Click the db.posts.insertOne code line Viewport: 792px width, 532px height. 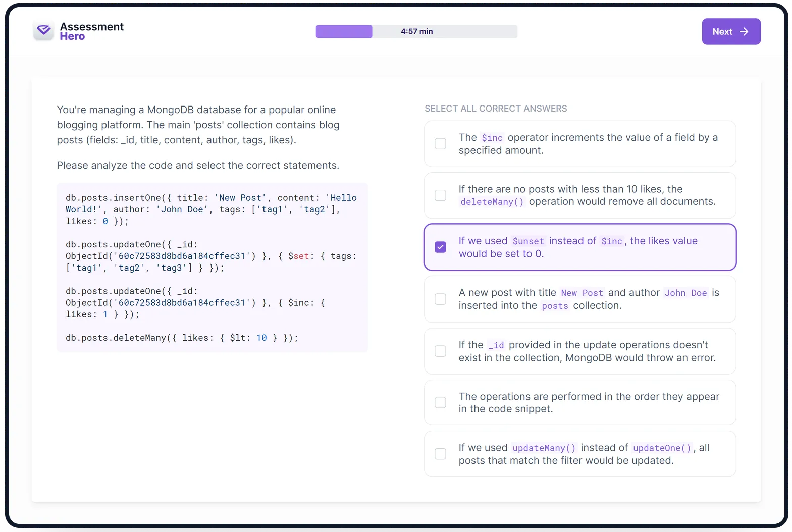pos(211,209)
